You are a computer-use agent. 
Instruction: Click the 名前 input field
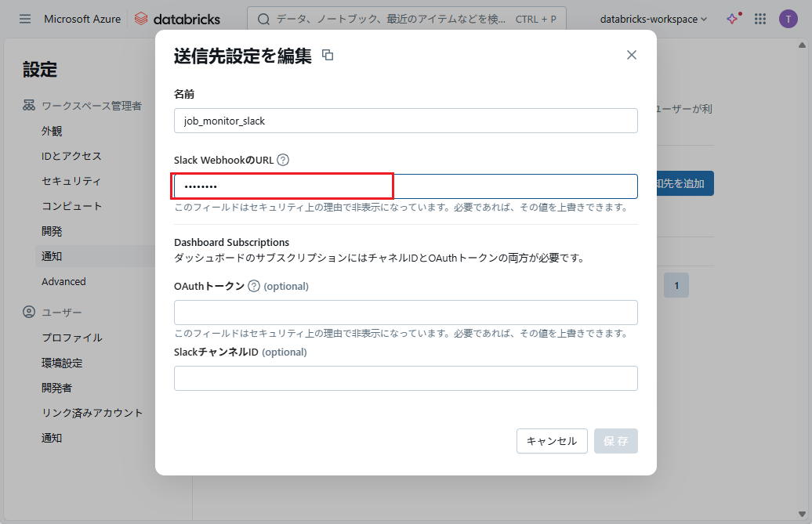pos(405,121)
